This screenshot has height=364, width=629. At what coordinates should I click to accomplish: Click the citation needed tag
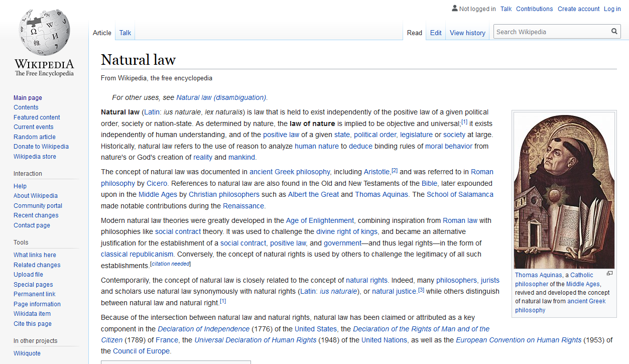coord(171,264)
